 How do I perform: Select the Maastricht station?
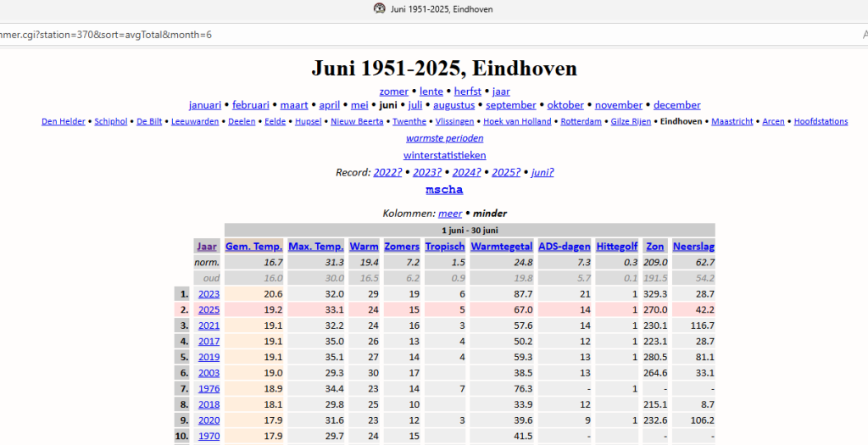[732, 121]
